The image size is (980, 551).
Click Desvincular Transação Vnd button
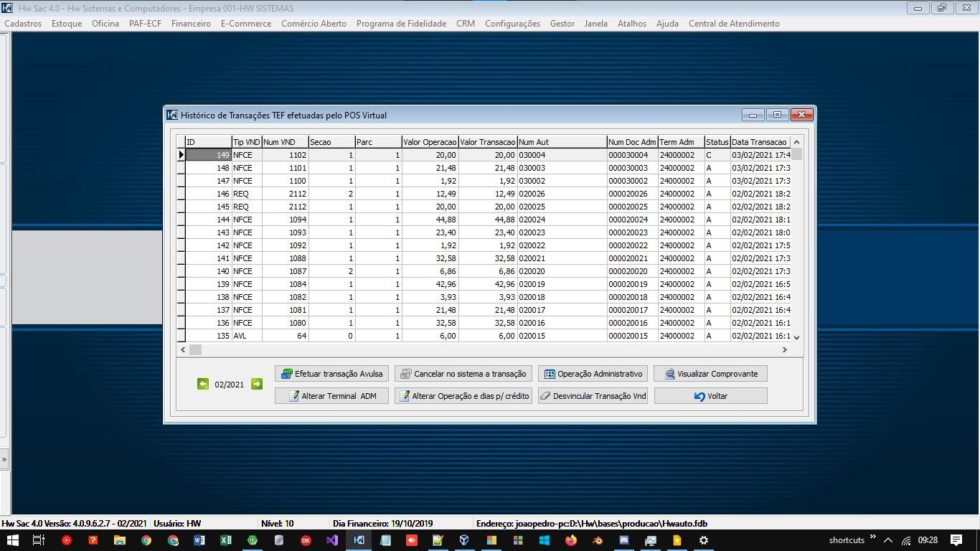point(593,396)
